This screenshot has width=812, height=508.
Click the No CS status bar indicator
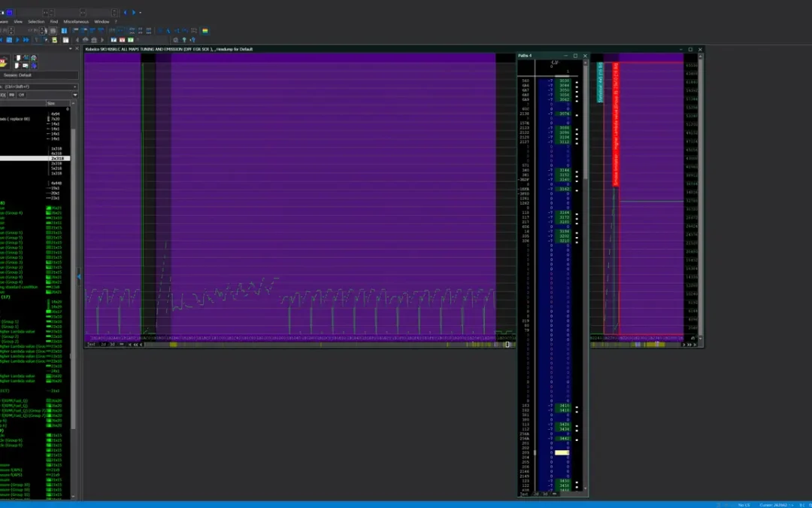(744, 505)
